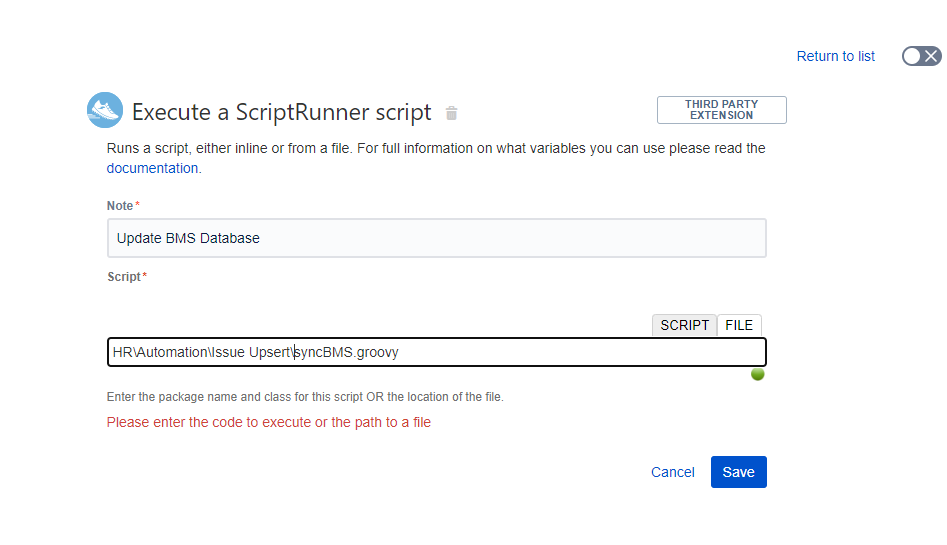Click the green script status indicator
This screenshot has width=947, height=545.
coord(757,375)
